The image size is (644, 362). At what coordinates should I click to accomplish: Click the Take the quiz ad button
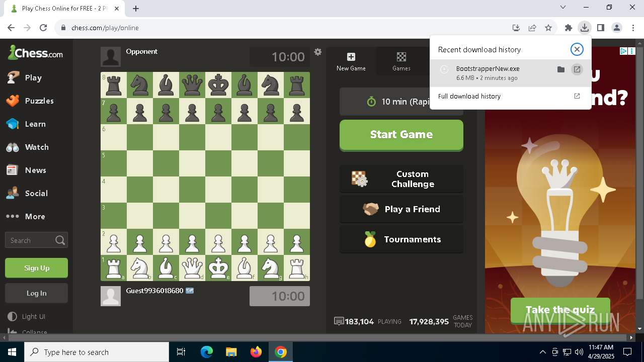click(560, 310)
